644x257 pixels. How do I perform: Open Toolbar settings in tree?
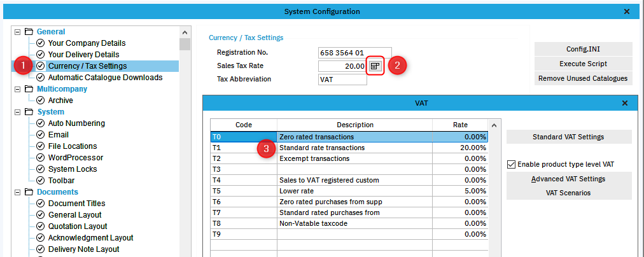coord(61,181)
